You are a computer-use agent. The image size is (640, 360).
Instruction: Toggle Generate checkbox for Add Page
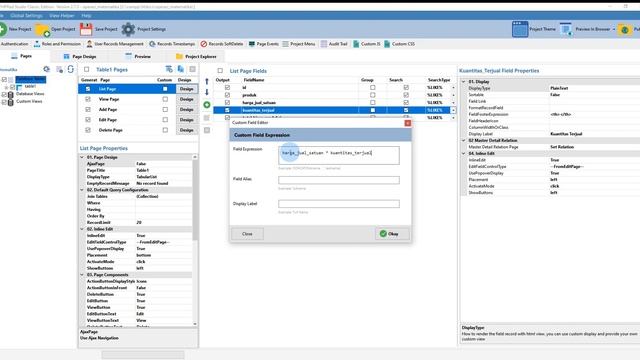(x=88, y=109)
